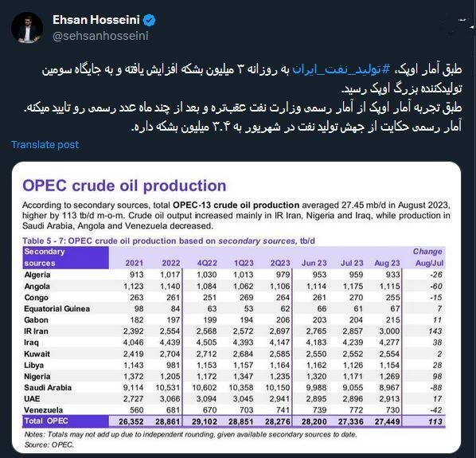Click the Venezuela row label
Viewport: 476px width, 458px height.
(x=43, y=410)
